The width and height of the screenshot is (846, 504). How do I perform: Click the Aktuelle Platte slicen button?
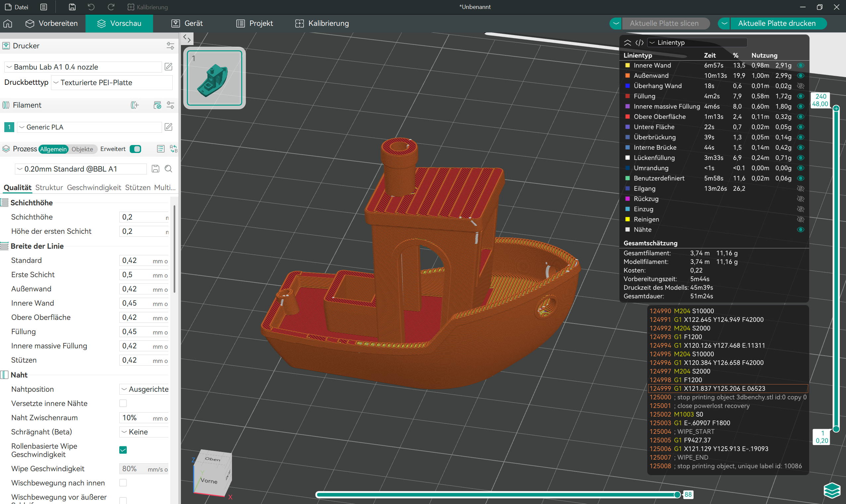click(666, 23)
